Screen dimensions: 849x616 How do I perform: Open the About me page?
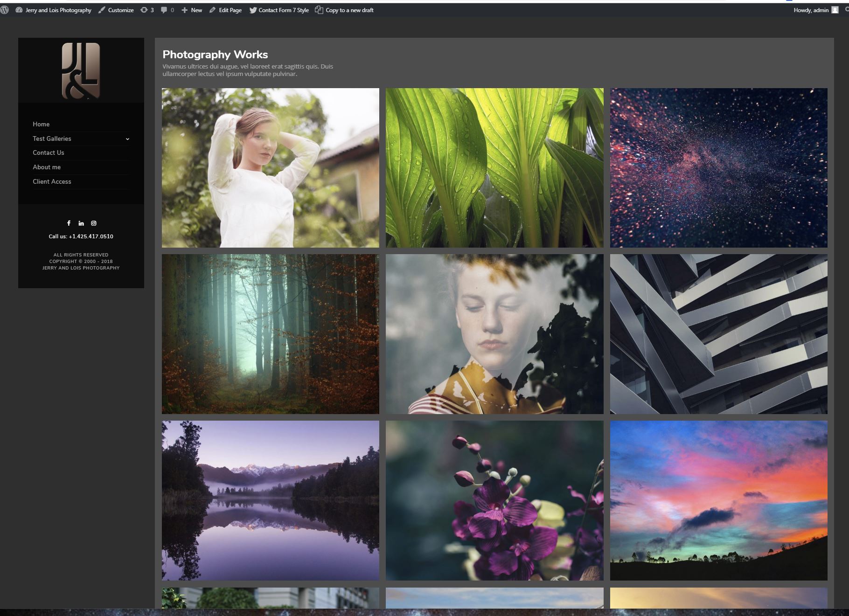pos(47,167)
